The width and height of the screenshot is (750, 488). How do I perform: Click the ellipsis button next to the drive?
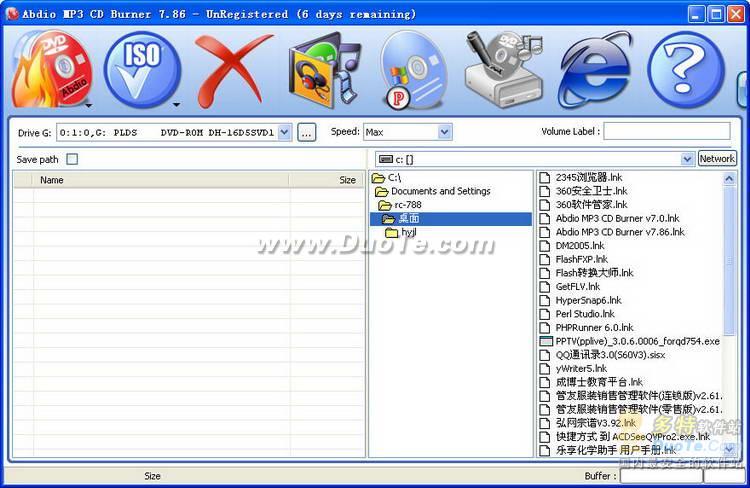307,132
